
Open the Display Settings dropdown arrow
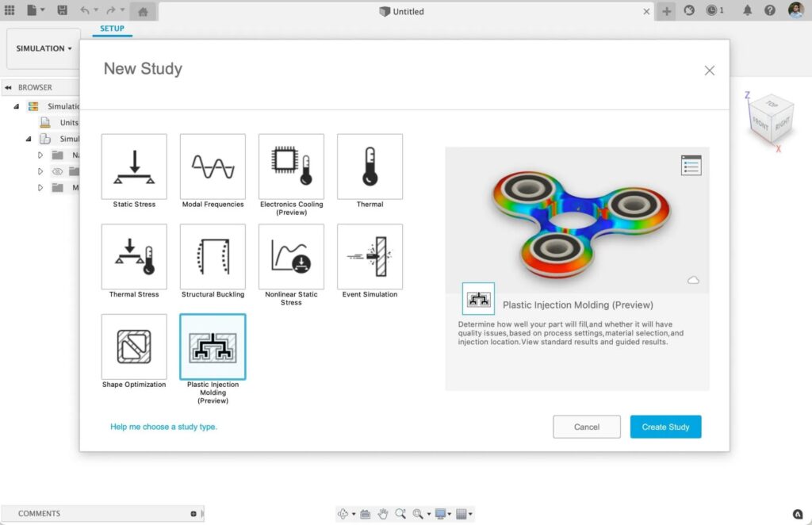coord(450,514)
